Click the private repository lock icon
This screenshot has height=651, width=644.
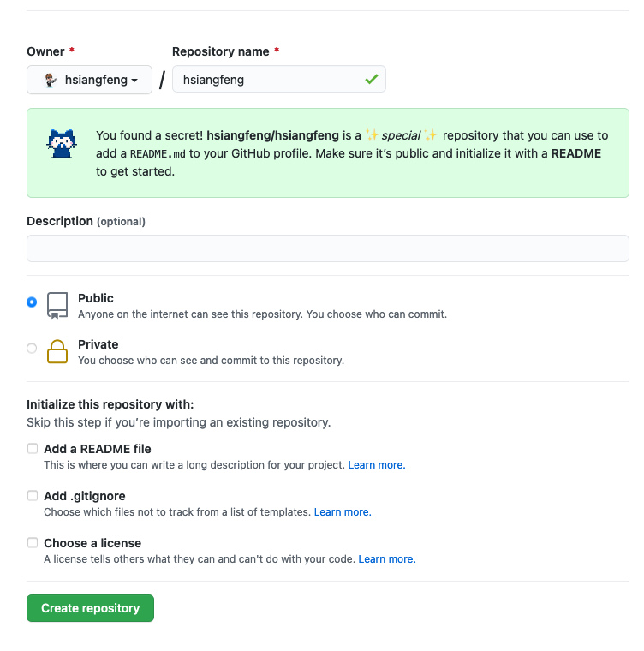click(57, 351)
